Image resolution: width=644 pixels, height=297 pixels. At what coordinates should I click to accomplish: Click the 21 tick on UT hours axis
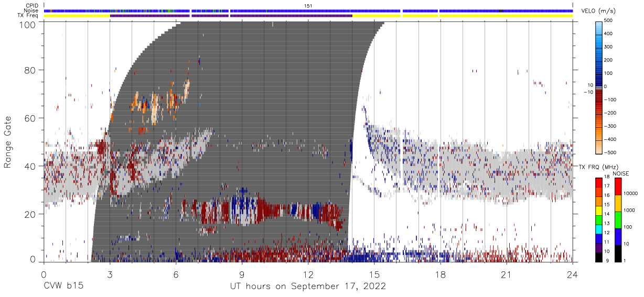(x=507, y=274)
